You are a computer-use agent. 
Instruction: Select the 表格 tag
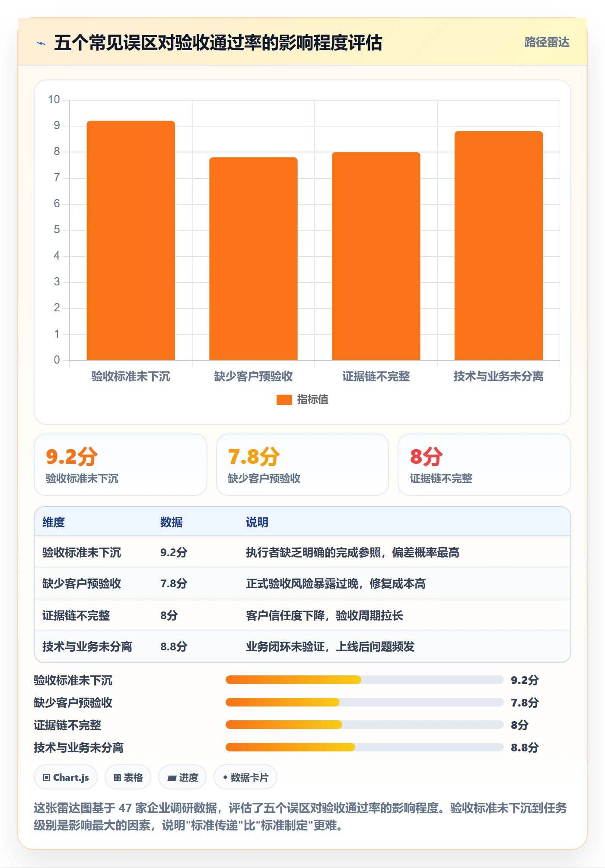tap(128, 777)
